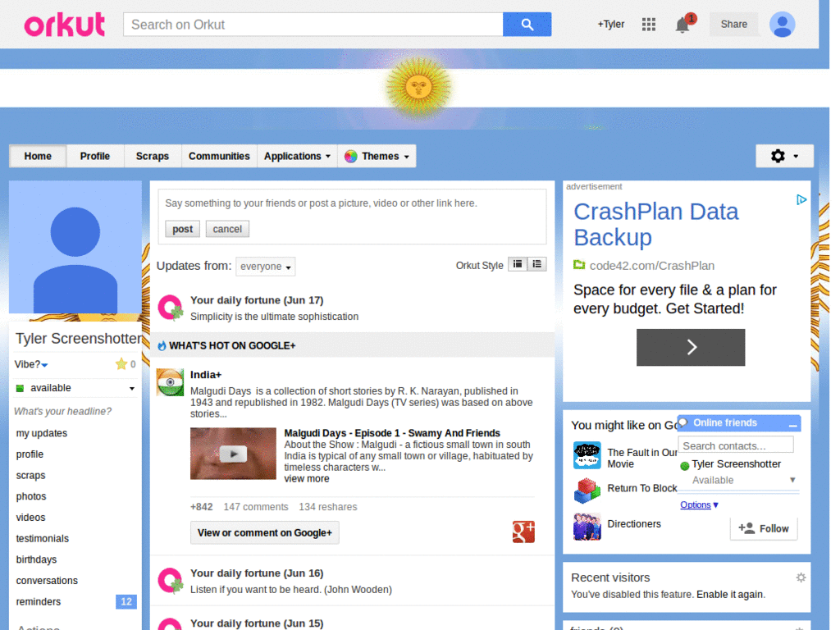Open the Updates from everyone dropdown
This screenshot has height=630, width=840.
coord(265,267)
